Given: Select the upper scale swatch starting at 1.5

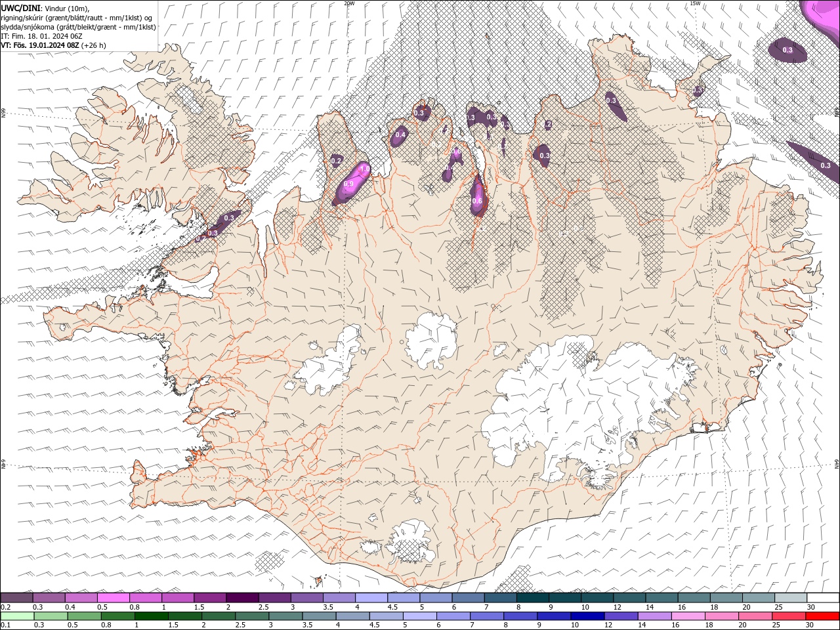Looking at the screenshot, I should [x=209, y=598].
